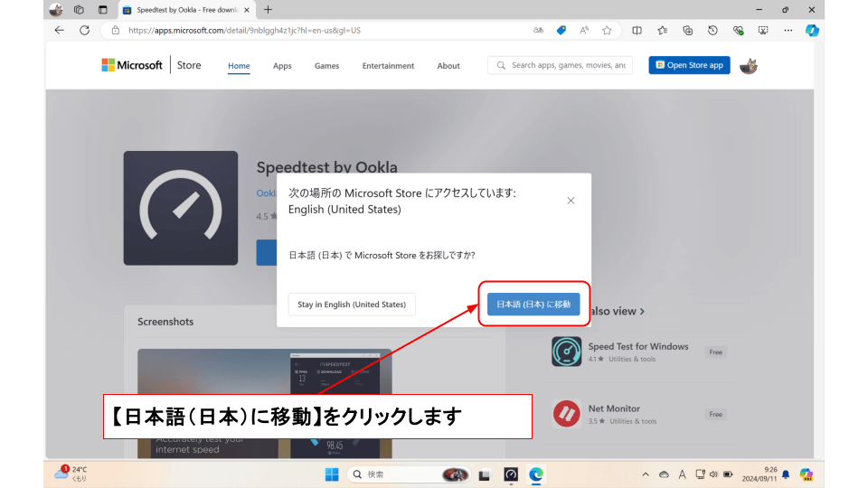Screen dimensions: 868x488
Task: Click the Open Store app button
Action: 689,65
